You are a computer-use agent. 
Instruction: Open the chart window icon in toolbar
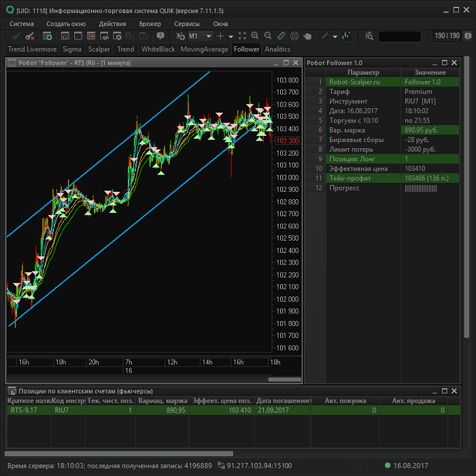point(65,36)
